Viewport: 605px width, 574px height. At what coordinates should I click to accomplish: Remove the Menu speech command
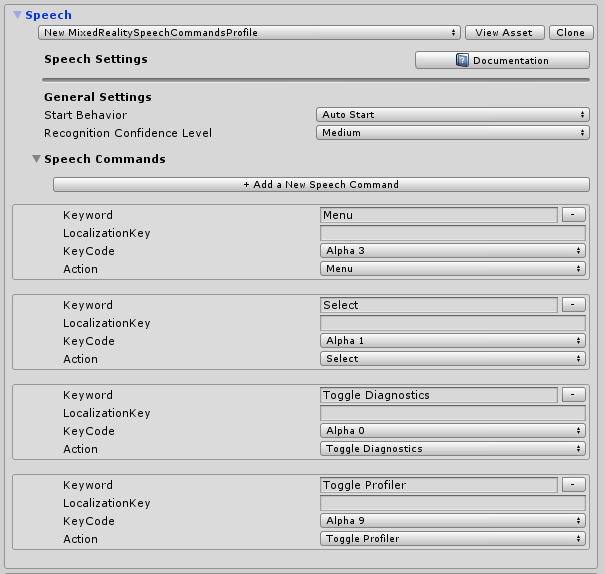(x=573, y=214)
